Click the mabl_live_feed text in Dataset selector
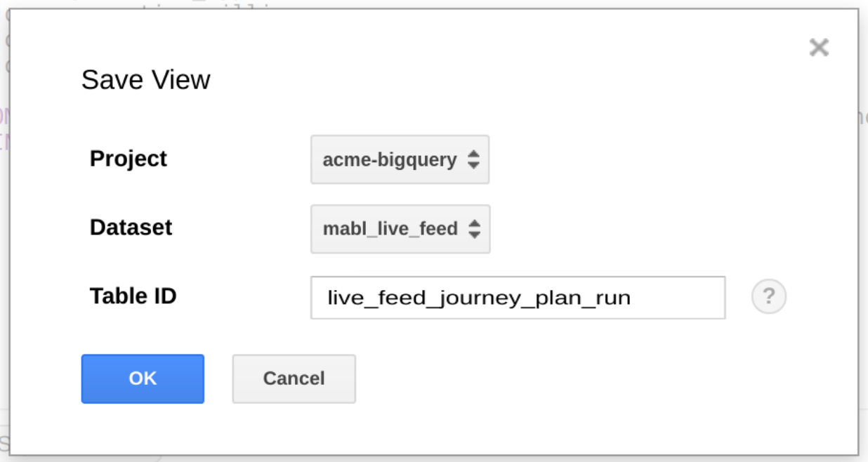 [390, 229]
